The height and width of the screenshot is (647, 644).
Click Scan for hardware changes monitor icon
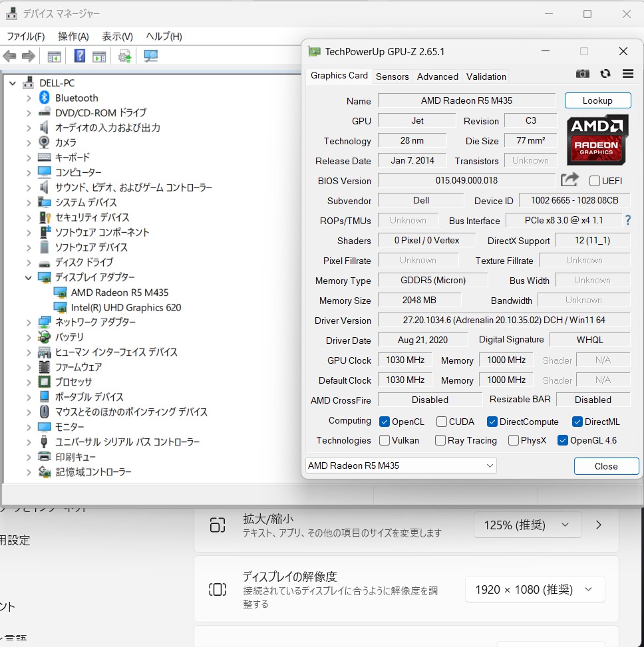(150, 56)
